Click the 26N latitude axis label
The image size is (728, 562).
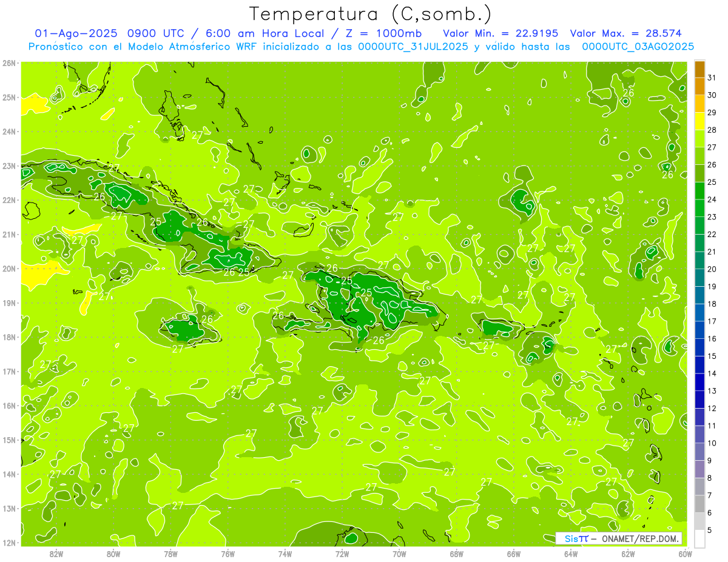click(x=8, y=63)
